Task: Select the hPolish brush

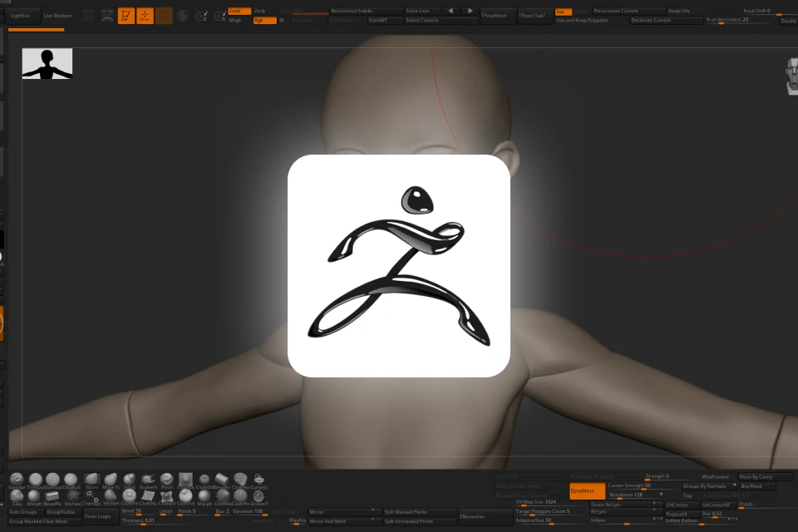Action: [x=111, y=496]
